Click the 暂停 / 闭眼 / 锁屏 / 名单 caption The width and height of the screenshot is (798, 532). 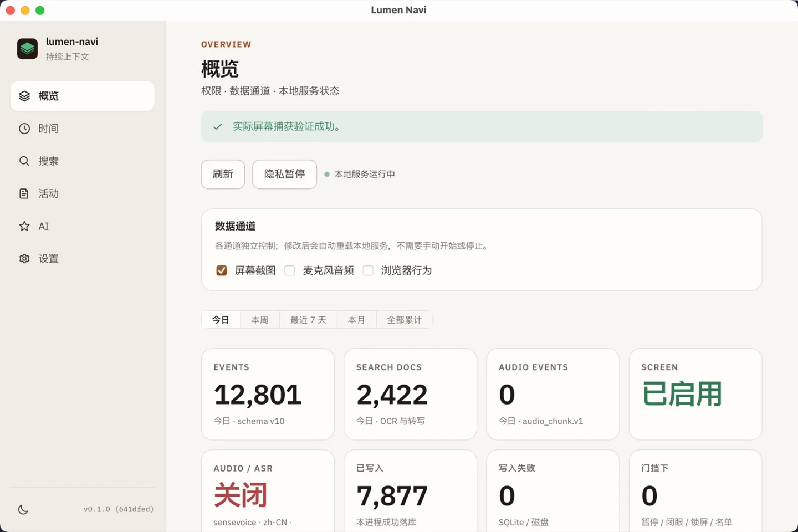(x=687, y=522)
